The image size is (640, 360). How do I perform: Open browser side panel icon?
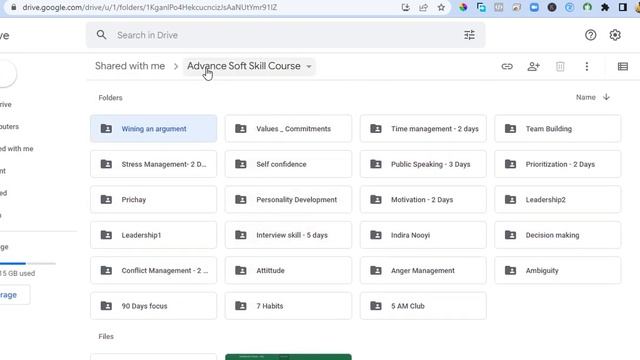tap(622, 7)
